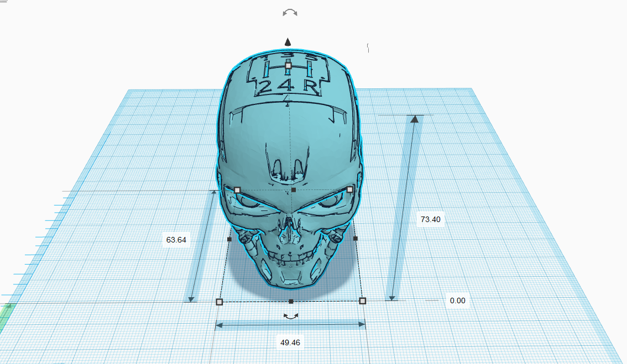Select the front-left white corner handle
The width and height of the screenshot is (627, 364).
coord(219,302)
